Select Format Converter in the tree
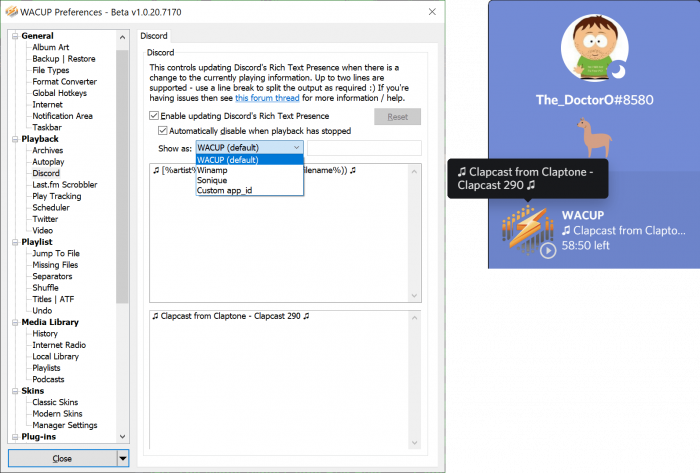This screenshot has width=700, height=473. (64, 82)
